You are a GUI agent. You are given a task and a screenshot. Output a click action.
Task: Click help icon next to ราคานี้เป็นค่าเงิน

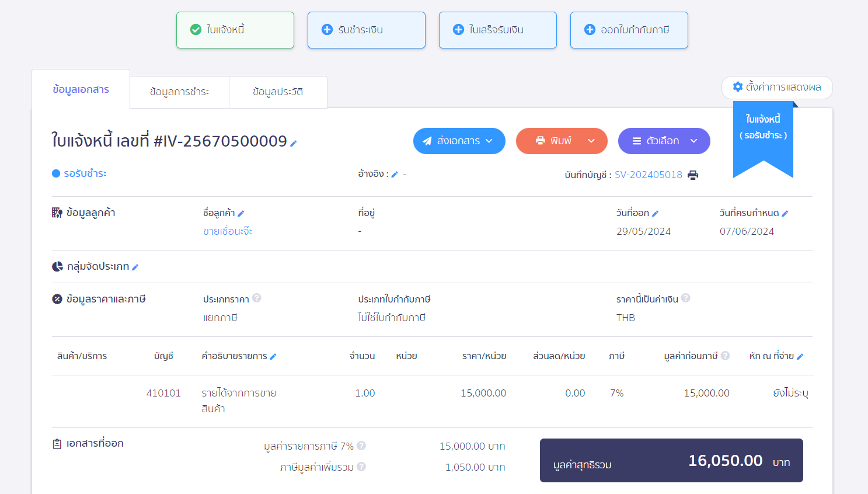[x=685, y=298]
